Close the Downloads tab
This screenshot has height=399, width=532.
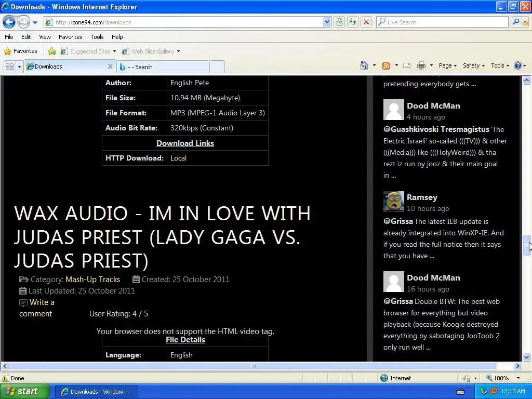pos(110,66)
